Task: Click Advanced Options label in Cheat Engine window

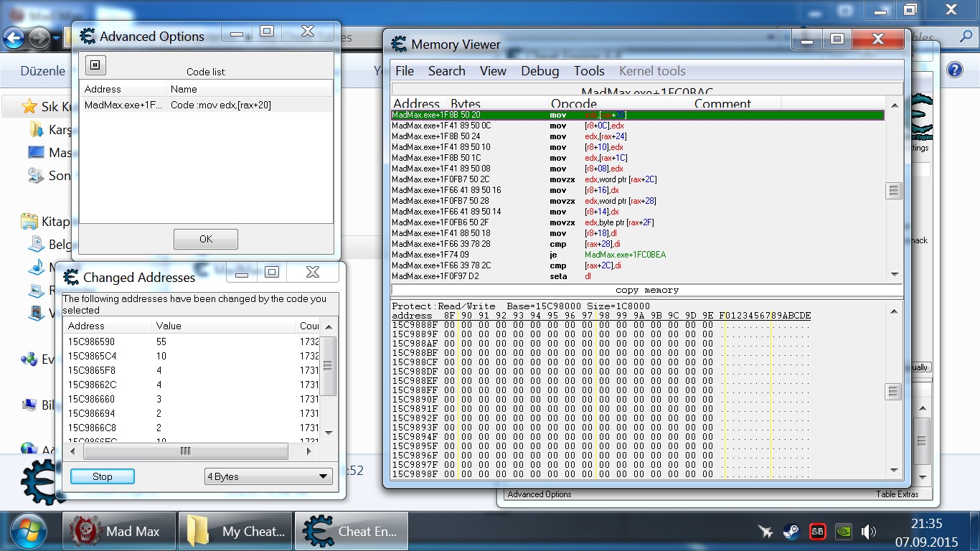Action: [x=540, y=494]
